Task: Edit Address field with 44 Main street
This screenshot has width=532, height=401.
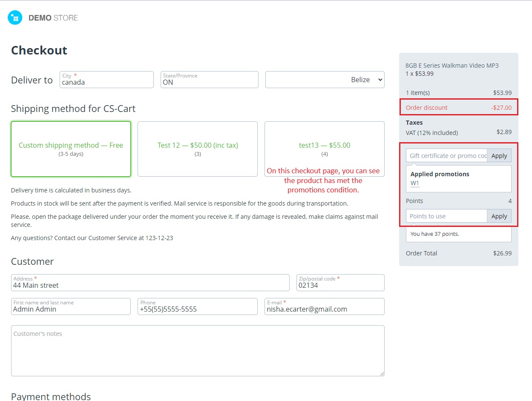Action: point(150,283)
